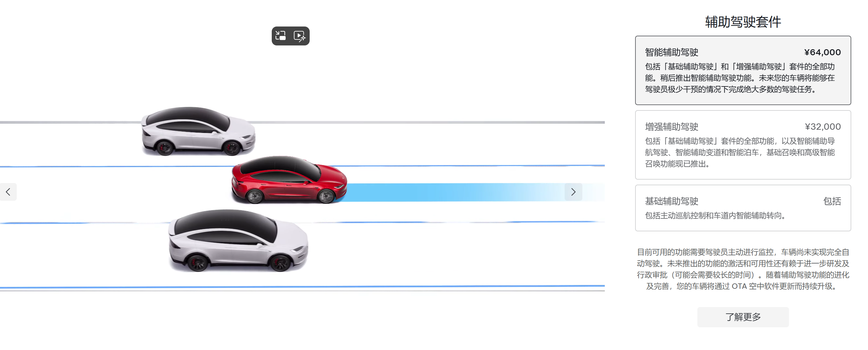Click the lower white car image
The width and height of the screenshot is (868, 350).
[x=238, y=240]
